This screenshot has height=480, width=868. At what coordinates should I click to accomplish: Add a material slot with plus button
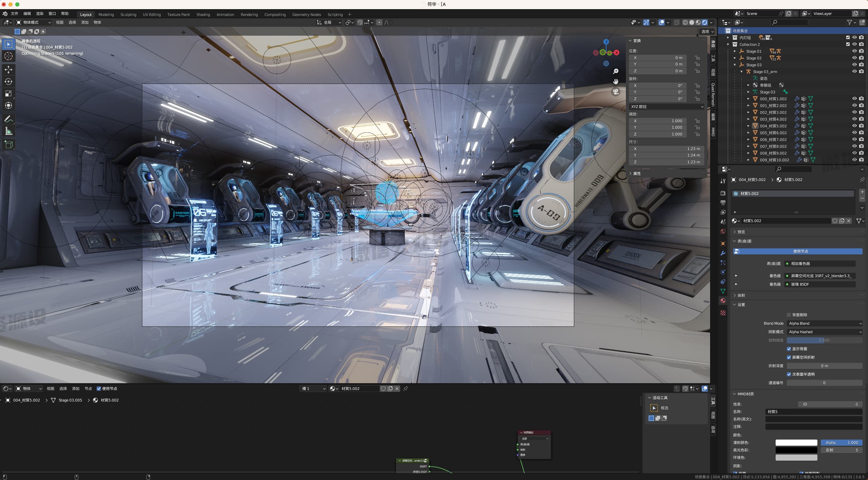click(862, 192)
